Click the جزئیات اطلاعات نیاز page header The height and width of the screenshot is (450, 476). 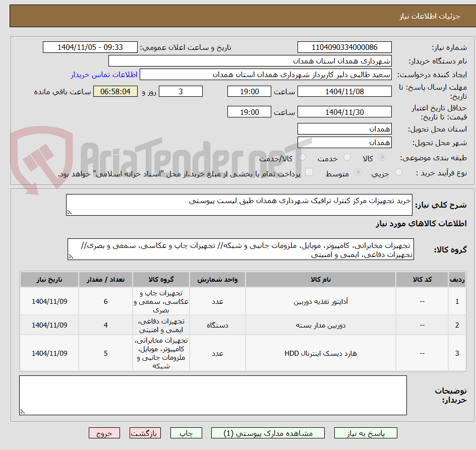click(x=430, y=16)
